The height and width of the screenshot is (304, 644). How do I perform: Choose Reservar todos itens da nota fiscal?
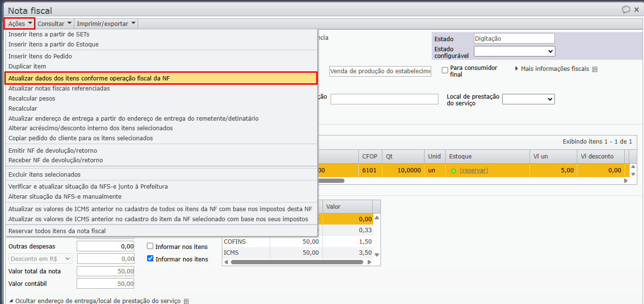[x=161, y=231]
